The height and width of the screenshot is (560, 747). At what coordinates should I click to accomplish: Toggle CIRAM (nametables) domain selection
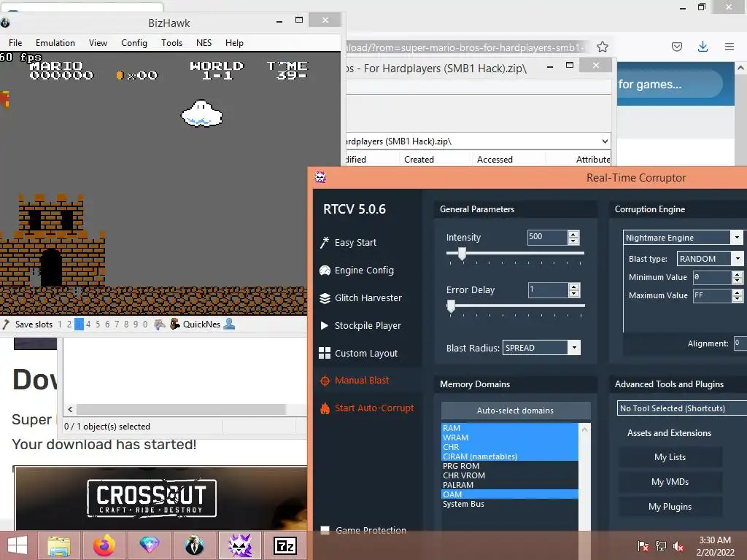(510, 456)
